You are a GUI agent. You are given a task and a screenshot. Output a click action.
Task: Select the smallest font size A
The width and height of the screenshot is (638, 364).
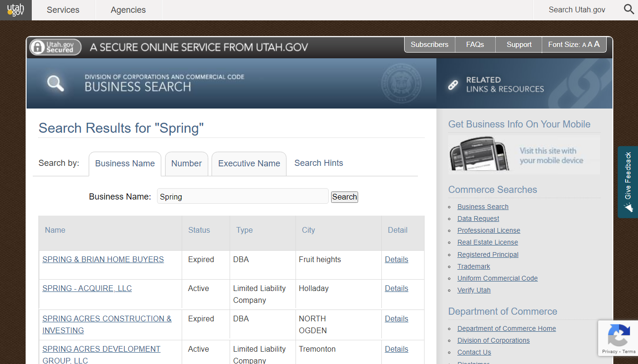[x=584, y=45]
